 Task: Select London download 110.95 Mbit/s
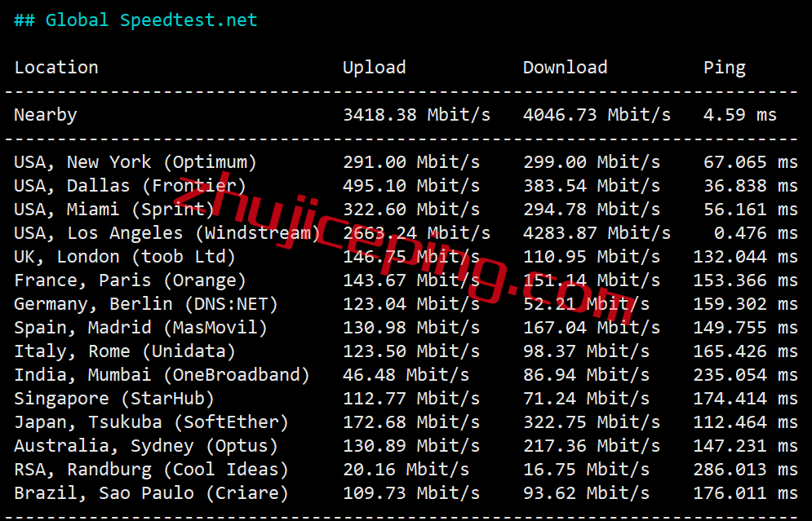click(592, 257)
